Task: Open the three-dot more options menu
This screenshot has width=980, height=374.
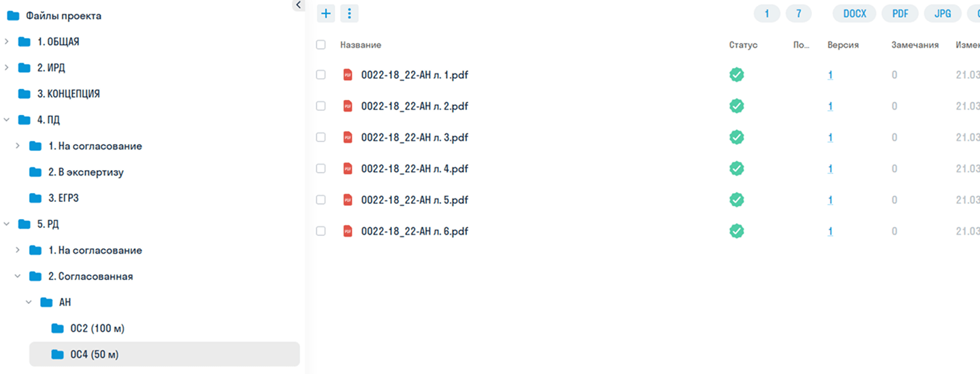Action: [x=349, y=14]
